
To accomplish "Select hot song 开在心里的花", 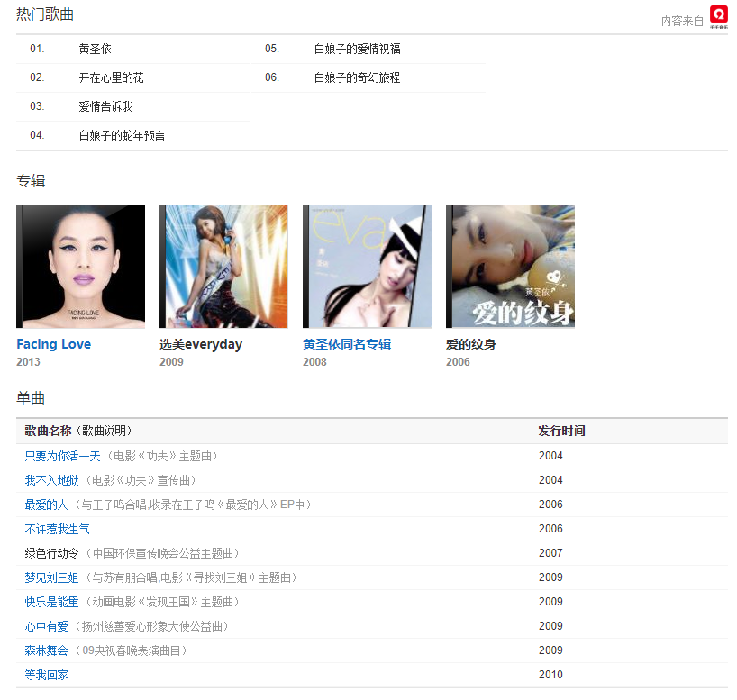I will [111, 77].
